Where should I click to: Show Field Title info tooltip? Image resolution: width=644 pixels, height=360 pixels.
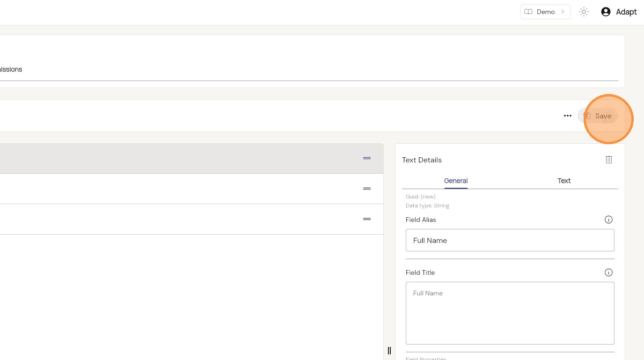click(x=608, y=272)
